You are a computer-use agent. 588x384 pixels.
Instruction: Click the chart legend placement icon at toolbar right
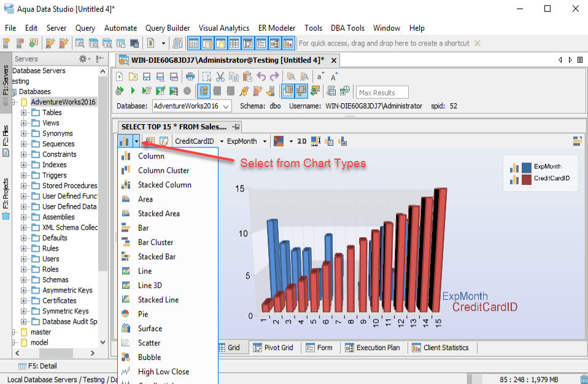coord(578,141)
